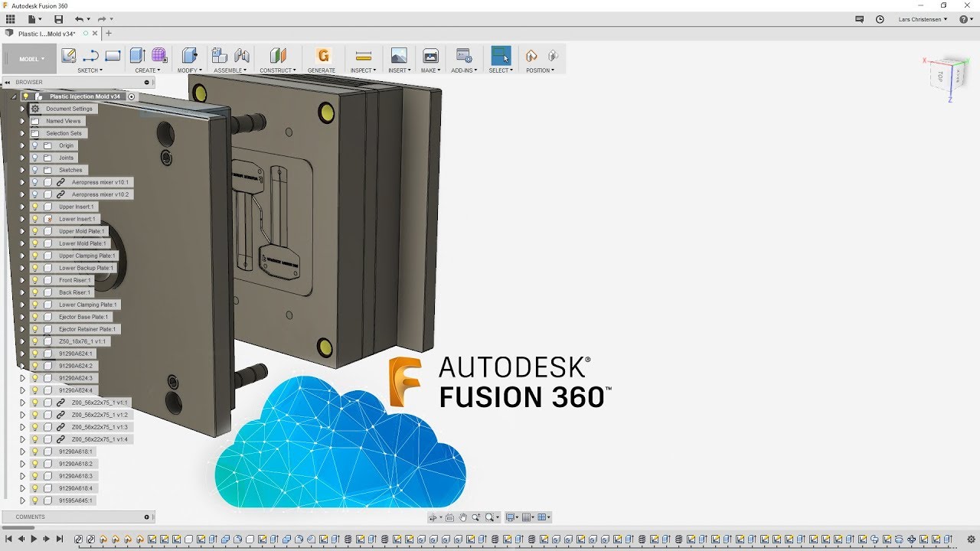
Task: Add a new document tab with plus
Action: point(109,33)
